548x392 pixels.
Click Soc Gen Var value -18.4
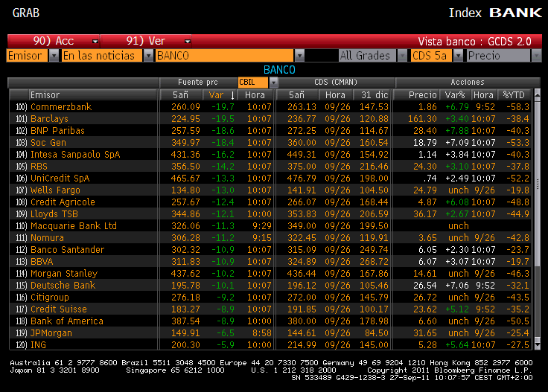[223, 142]
